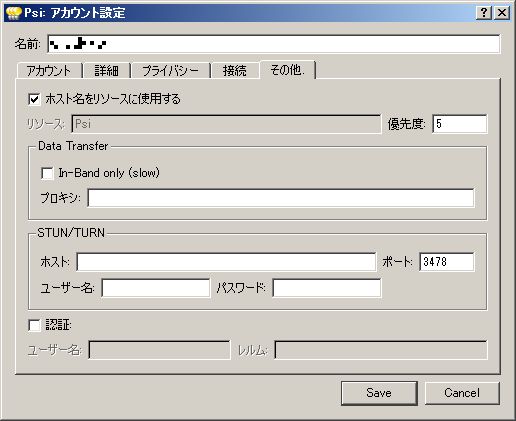Image resolution: width=516 pixels, height=421 pixels.
Task: Select the プライバシー tab
Action: [171, 71]
